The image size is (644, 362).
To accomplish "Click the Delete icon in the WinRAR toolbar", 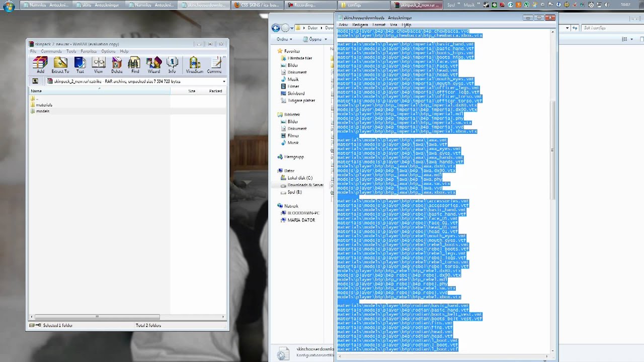I will [117, 65].
